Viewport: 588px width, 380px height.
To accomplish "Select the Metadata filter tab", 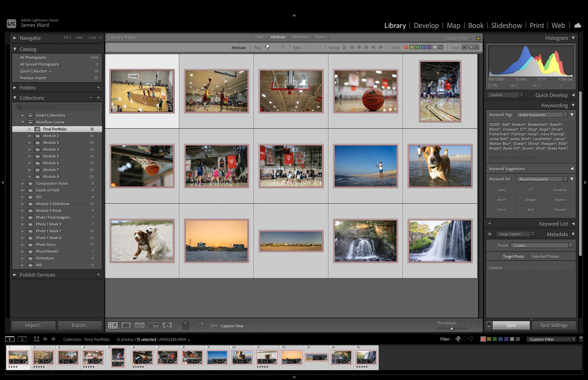I will point(300,37).
